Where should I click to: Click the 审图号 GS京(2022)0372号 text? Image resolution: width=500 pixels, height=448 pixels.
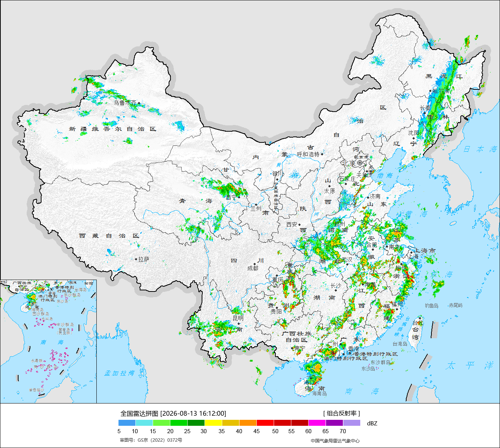coord(151,440)
